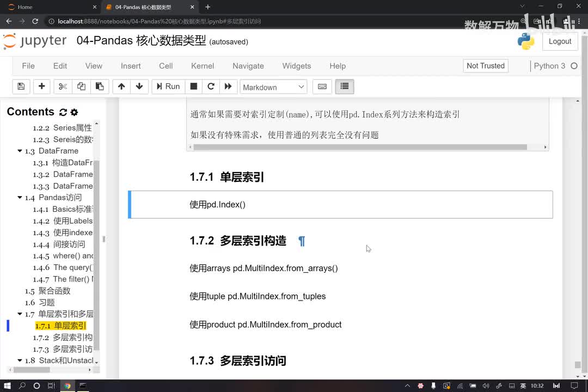Open the Windows Start menu
This screenshot has width=588, height=392.
pyautogui.click(x=7, y=385)
